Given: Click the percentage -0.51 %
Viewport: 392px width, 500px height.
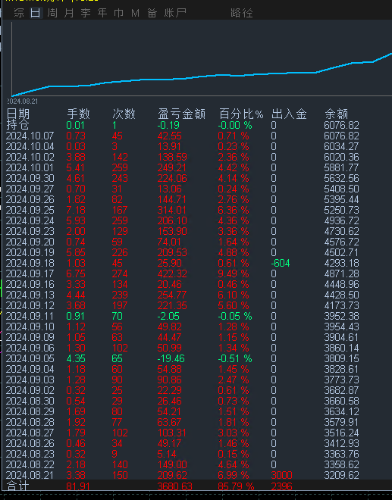Looking at the screenshot, I should pos(235,359).
